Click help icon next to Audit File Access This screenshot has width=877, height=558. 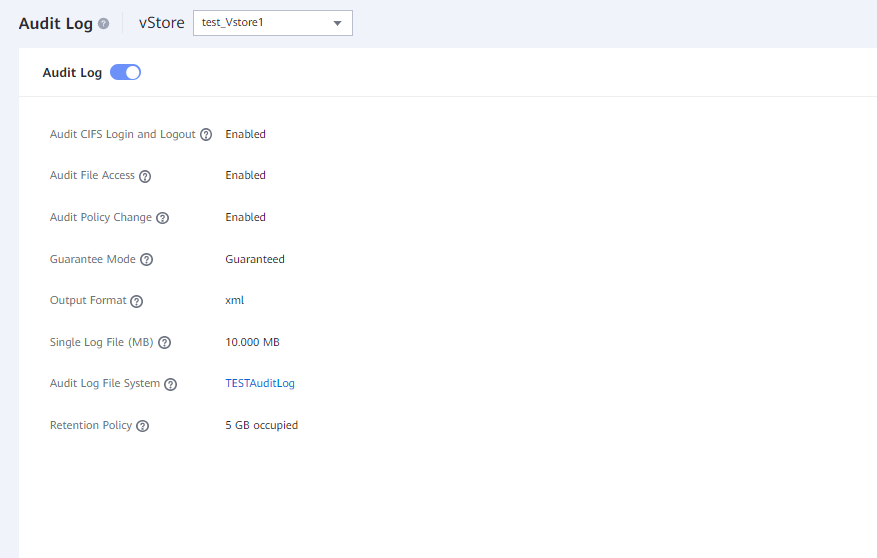[x=145, y=176]
